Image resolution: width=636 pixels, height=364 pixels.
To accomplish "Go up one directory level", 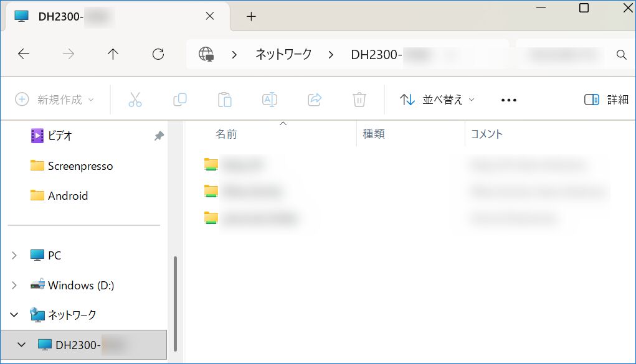I will [113, 54].
